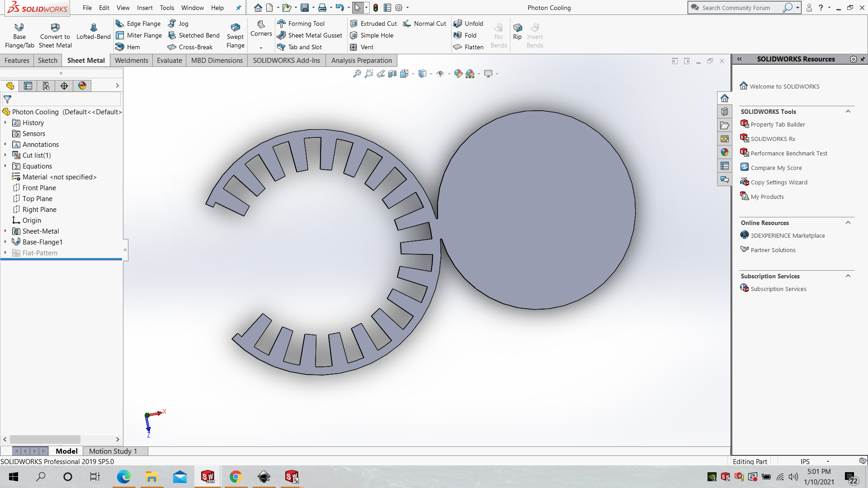Open the Evaluate tab
This screenshot has width=868, height=488.
(169, 60)
